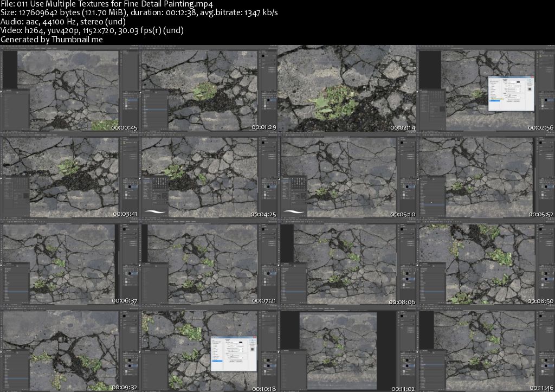Screen dimensions: 555x392
Task: Open the thumbnail frame stamped 00:00:45
Action: point(69,88)
